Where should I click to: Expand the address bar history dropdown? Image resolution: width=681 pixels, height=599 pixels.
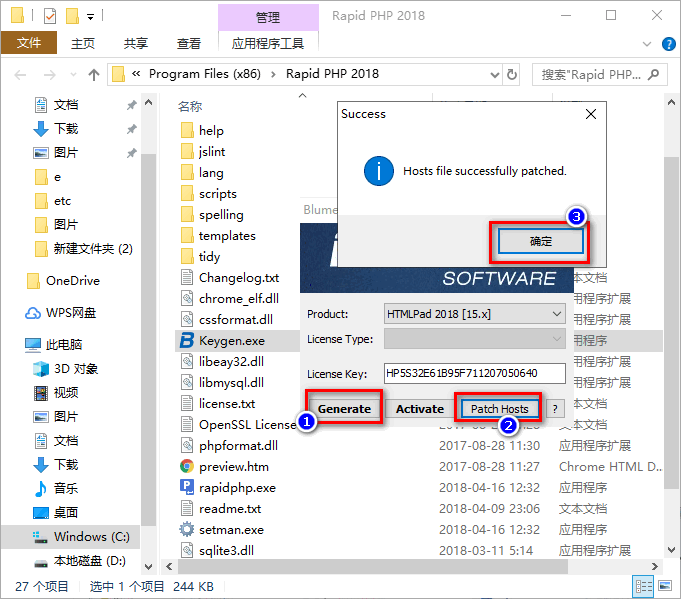pyautogui.click(x=494, y=75)
